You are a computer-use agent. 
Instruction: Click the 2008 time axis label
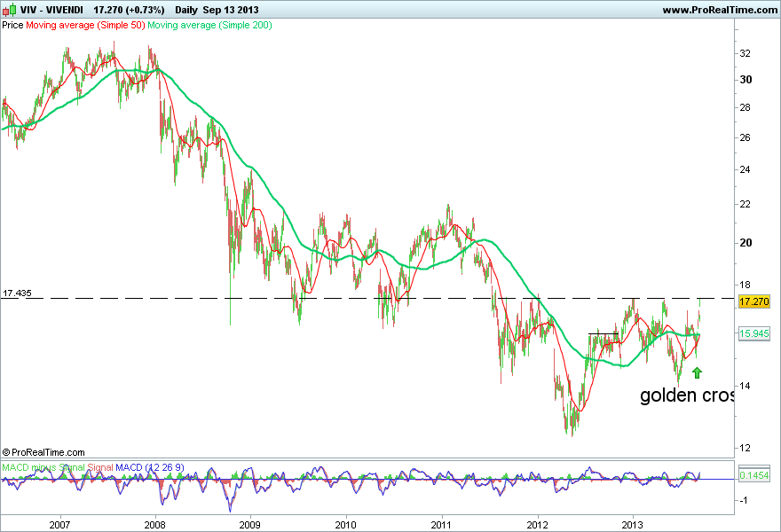[x=155, y=525]
